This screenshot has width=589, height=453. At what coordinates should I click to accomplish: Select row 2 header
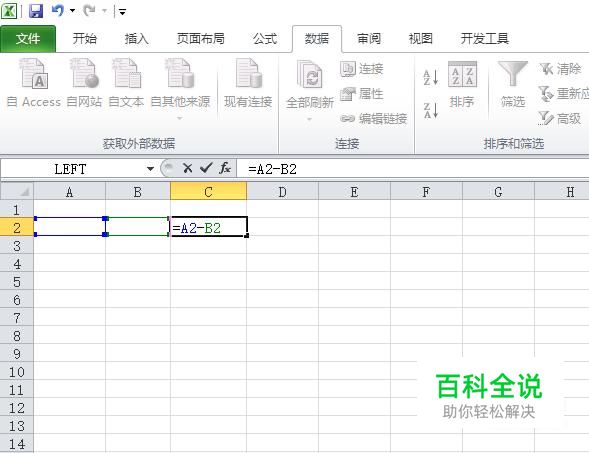pyautogui.click(x=17, y=227)
